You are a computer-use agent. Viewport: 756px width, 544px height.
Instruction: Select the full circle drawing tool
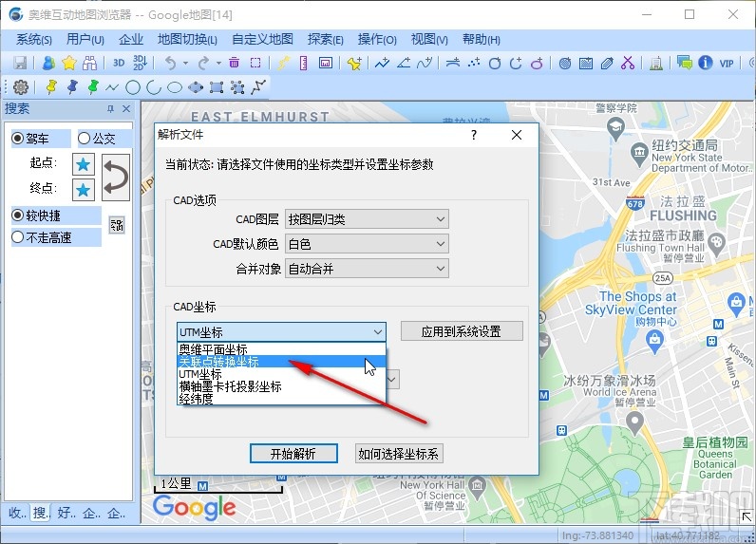click(x=133, y=87)
